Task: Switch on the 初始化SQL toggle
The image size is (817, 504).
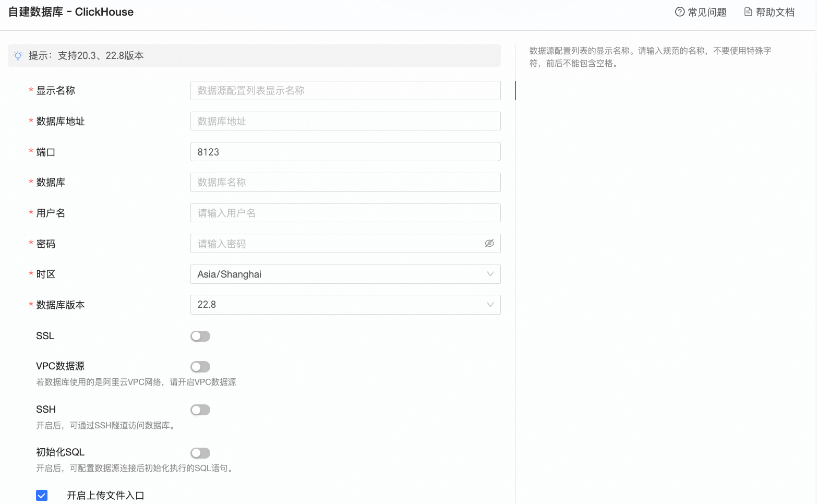Action: tap(200, 453)
